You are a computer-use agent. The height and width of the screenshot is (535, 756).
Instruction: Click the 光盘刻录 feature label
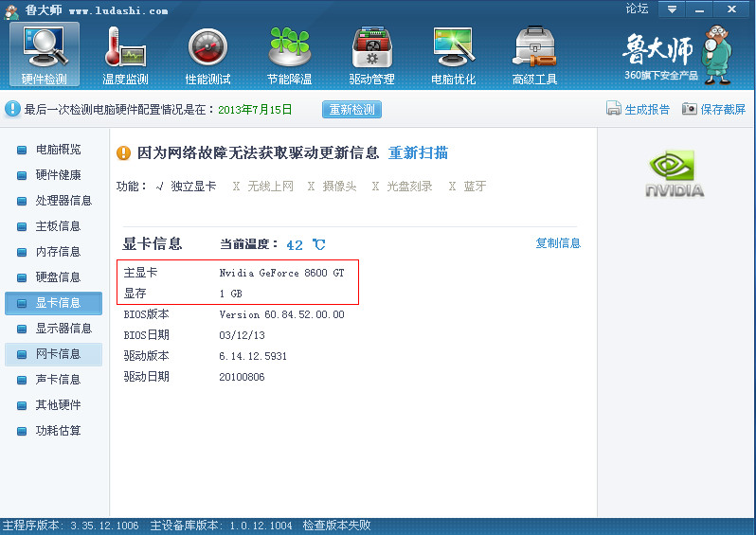pos(409,186)
